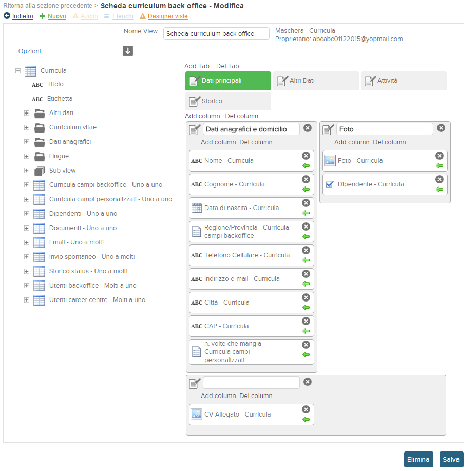This screenshot has height=471, width=476.
Task: Expand the Curriculum vitae folder
Action: pos(27,127)
